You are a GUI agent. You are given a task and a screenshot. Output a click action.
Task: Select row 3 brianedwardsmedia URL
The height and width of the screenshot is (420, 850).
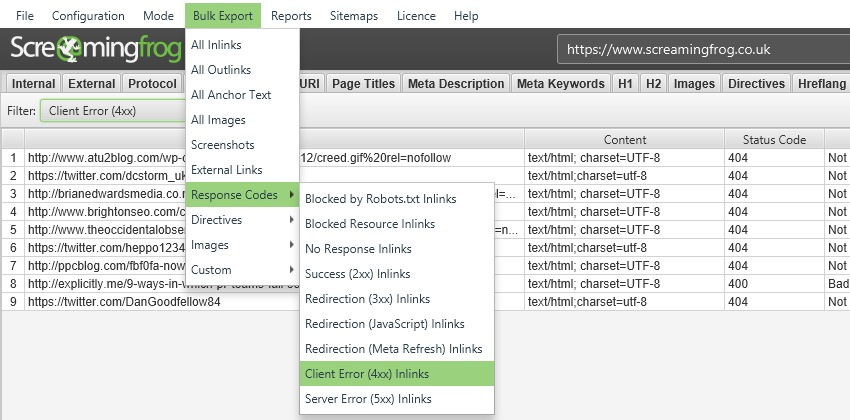106,193
